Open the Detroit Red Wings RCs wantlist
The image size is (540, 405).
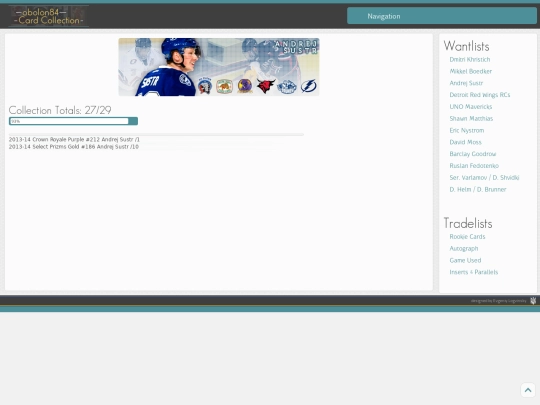point(479,95)
